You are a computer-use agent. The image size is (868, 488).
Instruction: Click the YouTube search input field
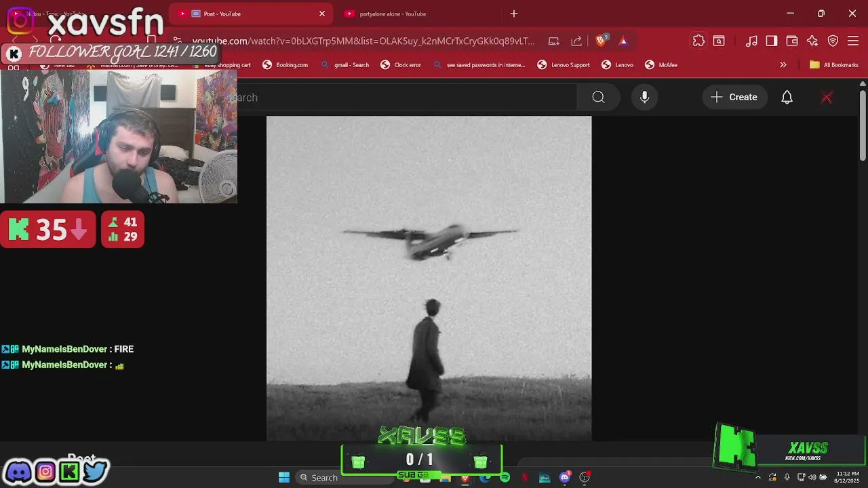tap(407, 97)
